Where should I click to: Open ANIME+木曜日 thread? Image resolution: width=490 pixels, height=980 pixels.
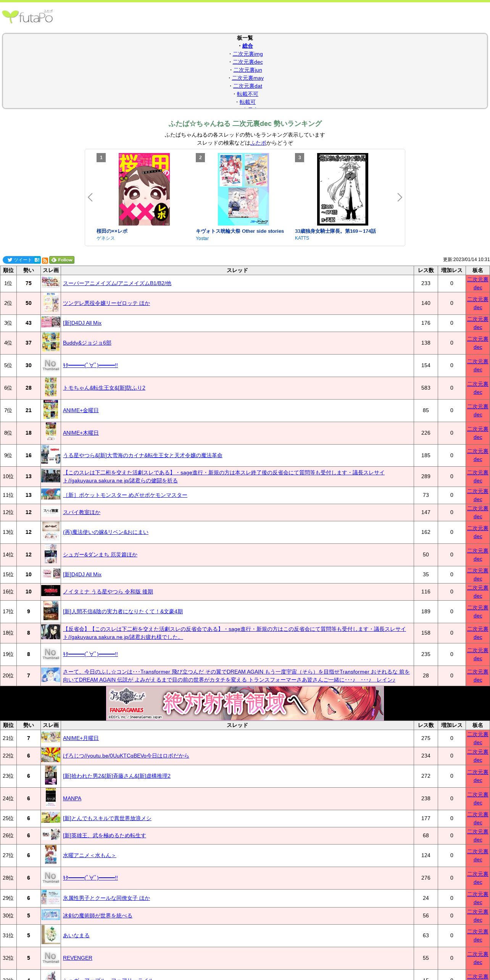pos(81,433)
